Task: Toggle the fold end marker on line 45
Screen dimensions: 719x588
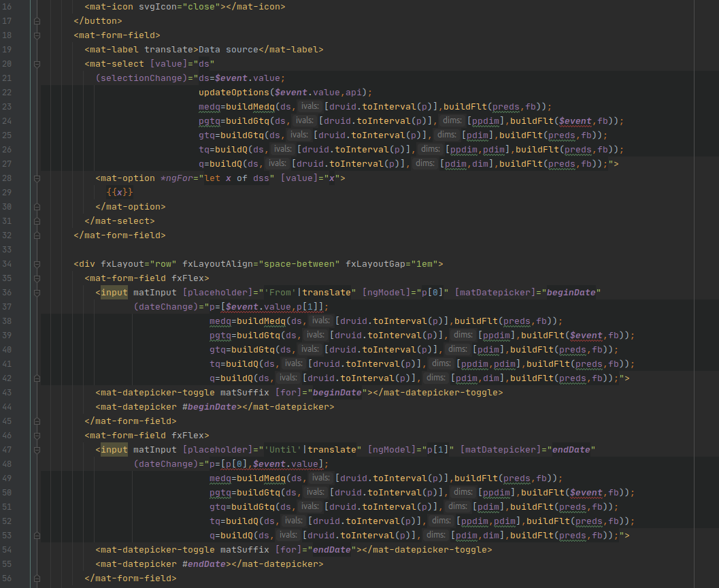Action: (x=37, y=421)
